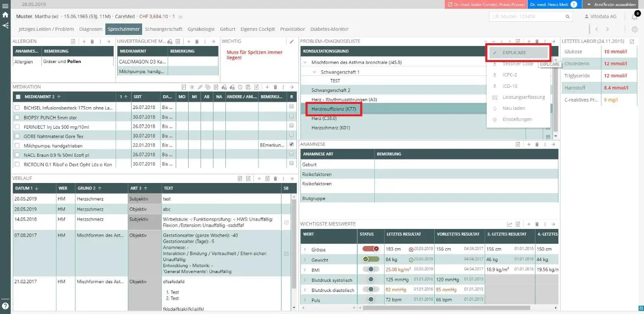The width and height of the screenshot is (644, 314).
Task: Edit the 14.05.2018 Verlauf entry icon
Action: coord(287,223)
